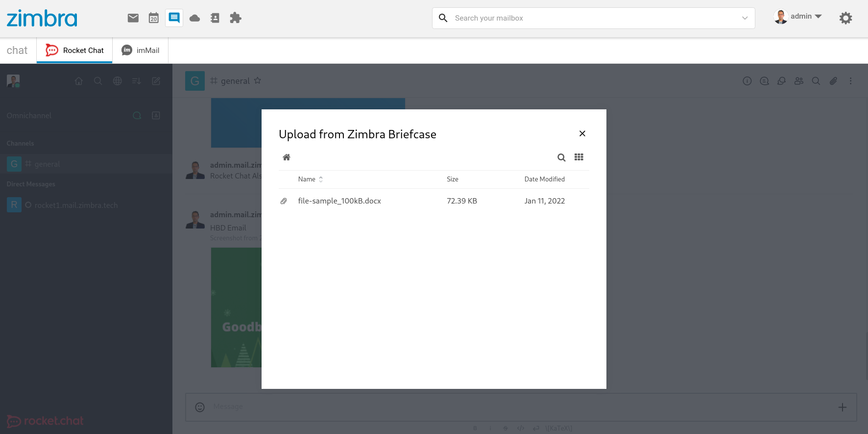Screen dimensions: 868x434
Task: Click the mailbox search magnifier icon
Action: click(x=443, y=18)
